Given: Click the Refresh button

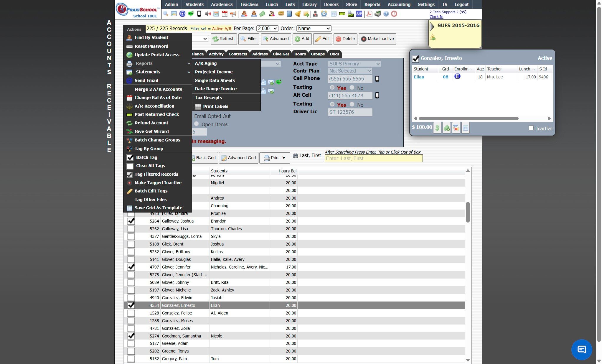Looking at the screenshot, I should (224, 39).
